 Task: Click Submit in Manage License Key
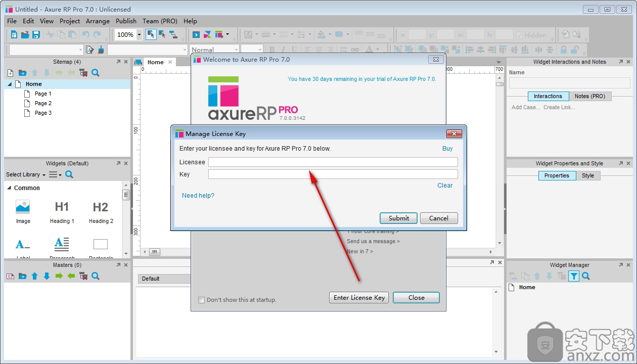399,218
